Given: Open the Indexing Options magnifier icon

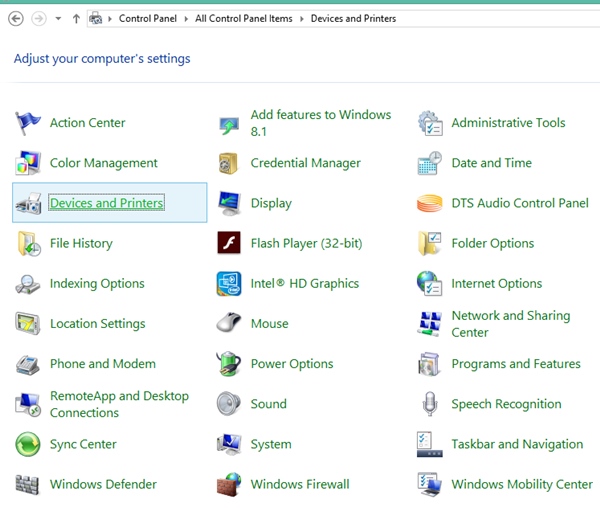Looking at the screenshot, I should (28, 284).
